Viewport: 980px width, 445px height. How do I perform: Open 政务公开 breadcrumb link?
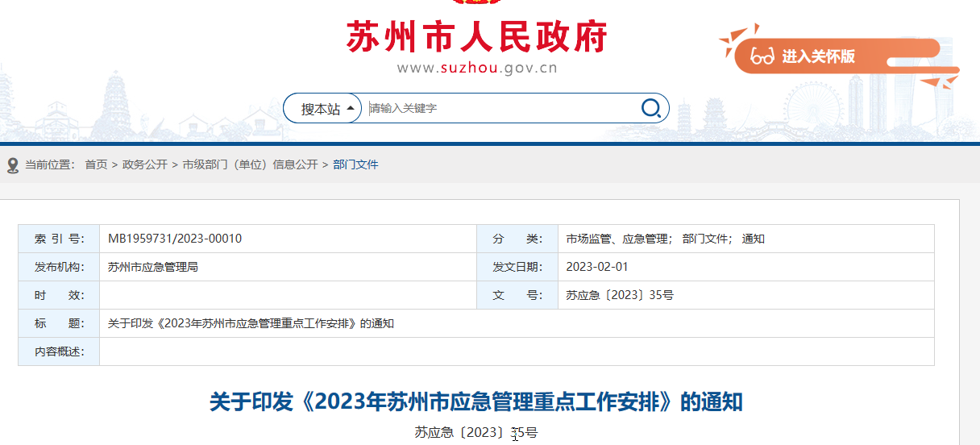click(x=145, y=164)
